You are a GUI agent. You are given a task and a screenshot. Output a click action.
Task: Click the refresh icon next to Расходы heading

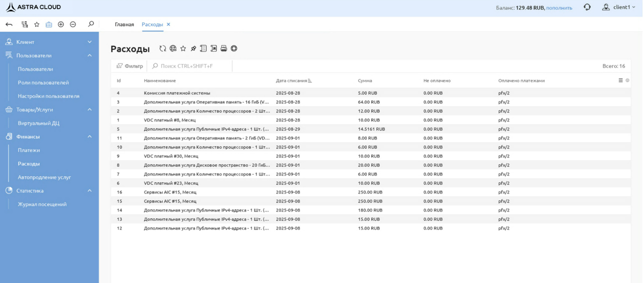[163, 49]
